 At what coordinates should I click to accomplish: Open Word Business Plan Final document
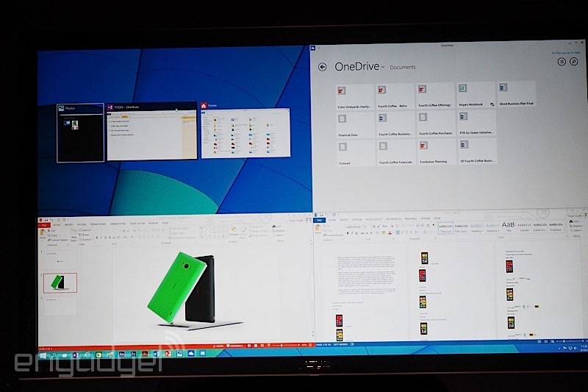(517, 94)
